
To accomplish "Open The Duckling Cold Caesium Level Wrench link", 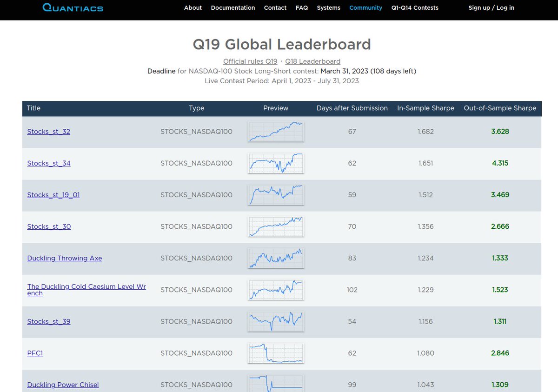I will [86, 290].
